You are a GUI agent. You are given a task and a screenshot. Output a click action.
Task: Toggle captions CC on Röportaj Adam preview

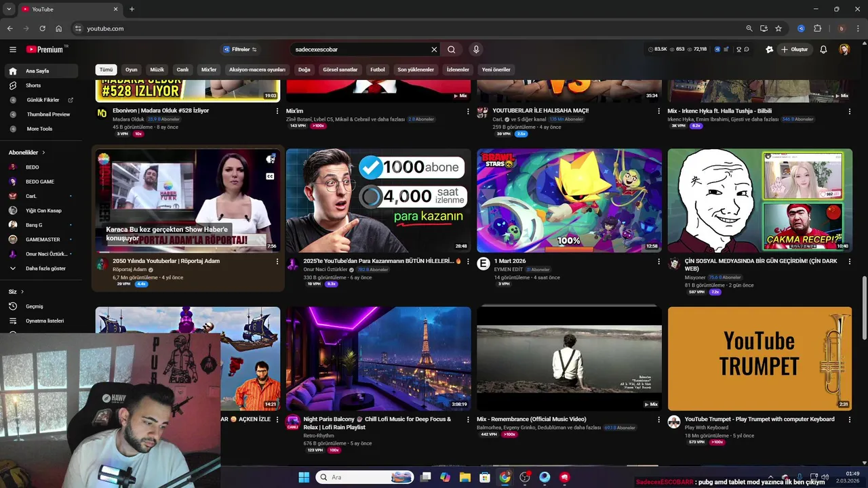point(270,176)
